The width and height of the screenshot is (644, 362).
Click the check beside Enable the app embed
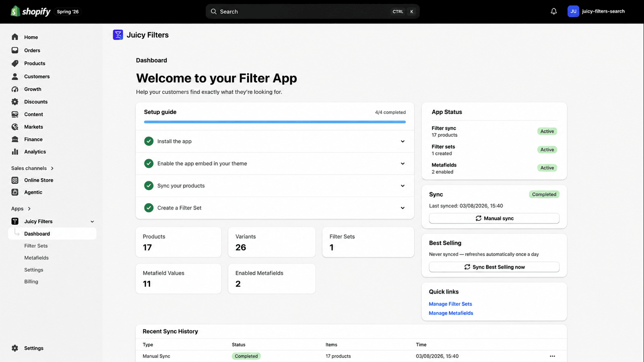click(149, 163)
